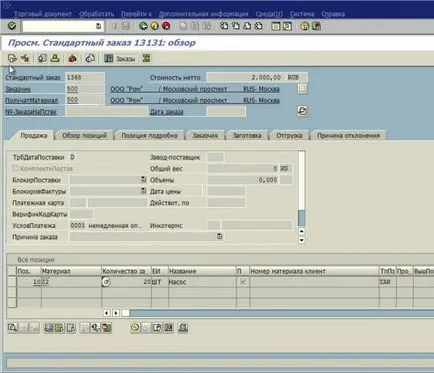
Task: Switch to the Заготовка tab
Action: [247, 135]
